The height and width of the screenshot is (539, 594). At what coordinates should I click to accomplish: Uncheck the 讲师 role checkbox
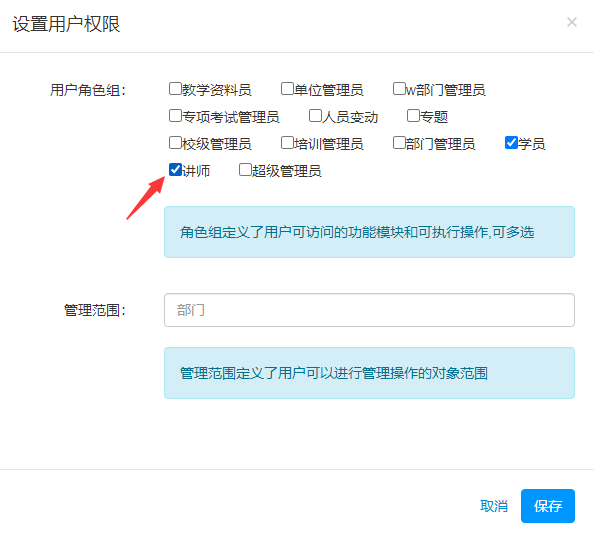click(175, 170)
